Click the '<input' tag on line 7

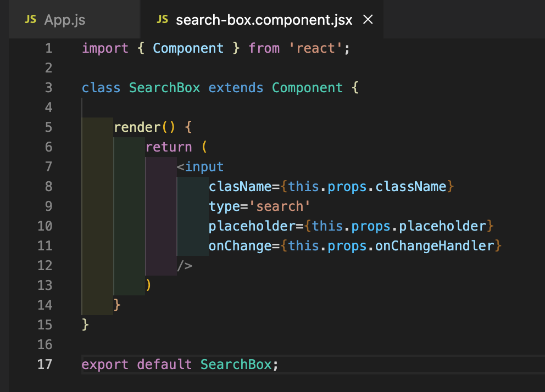pyautogui.click(x=200, y=167)
